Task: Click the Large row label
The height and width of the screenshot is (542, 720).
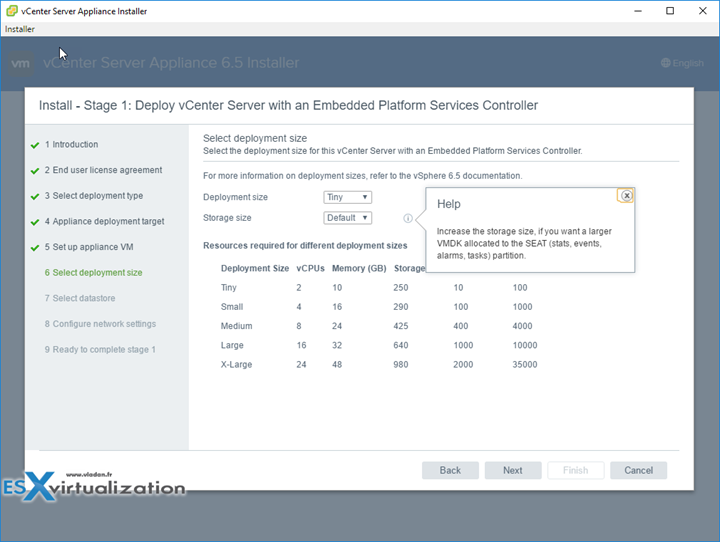Action: [x=232, y=345]
